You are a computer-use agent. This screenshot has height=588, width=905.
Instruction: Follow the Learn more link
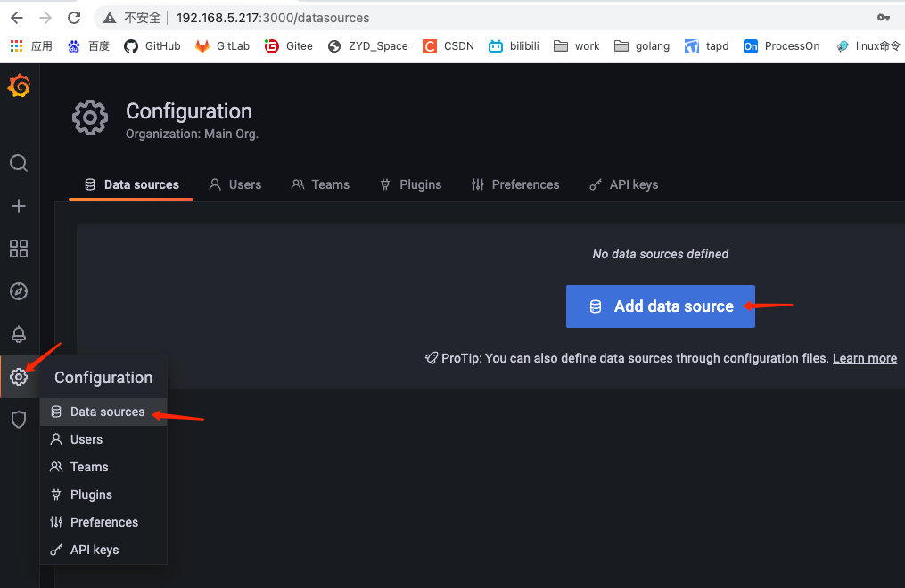865,358
